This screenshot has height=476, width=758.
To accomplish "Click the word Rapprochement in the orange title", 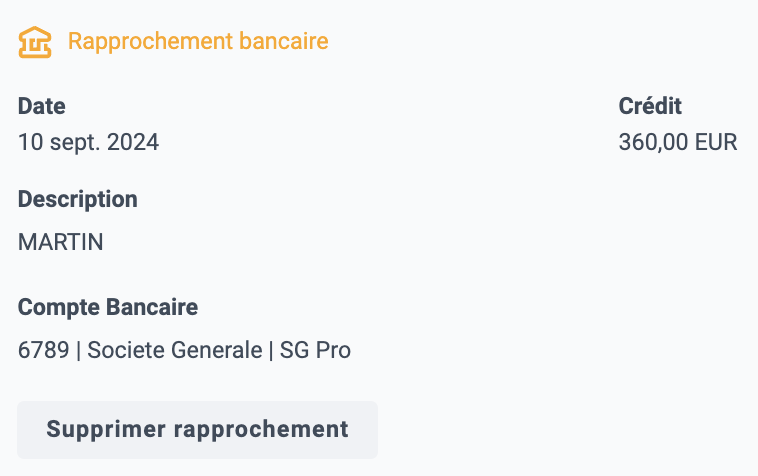I will click(x=150, y=42).
